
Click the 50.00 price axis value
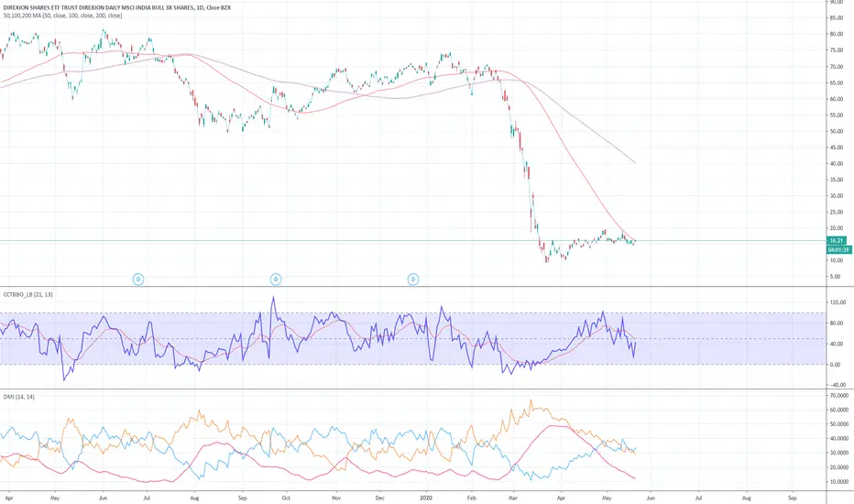point(837,131)
